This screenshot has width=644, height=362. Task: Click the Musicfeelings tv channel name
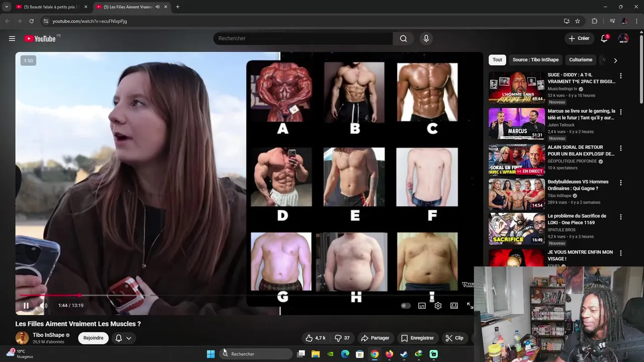[x=562, y=89]
